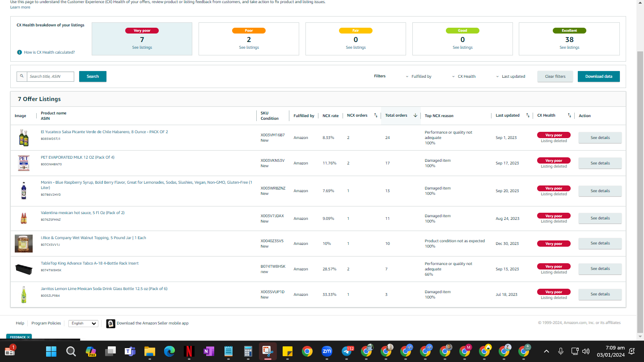644x362 pixels.
Task: Open File Explorer from the taskbar
Action: point(149,351)
